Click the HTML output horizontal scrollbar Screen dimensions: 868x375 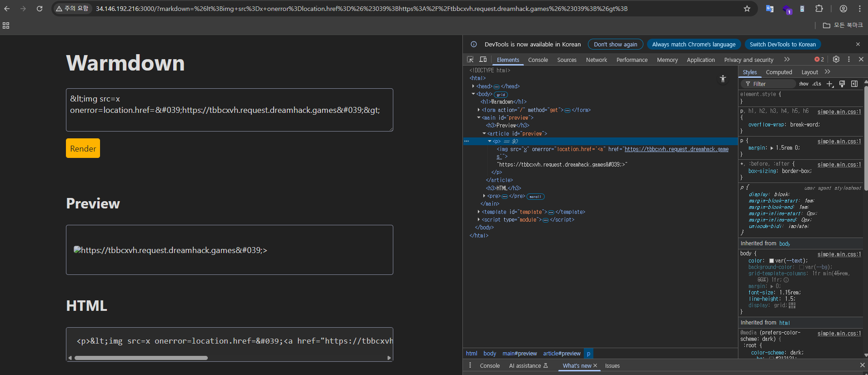tap(141, 358)
